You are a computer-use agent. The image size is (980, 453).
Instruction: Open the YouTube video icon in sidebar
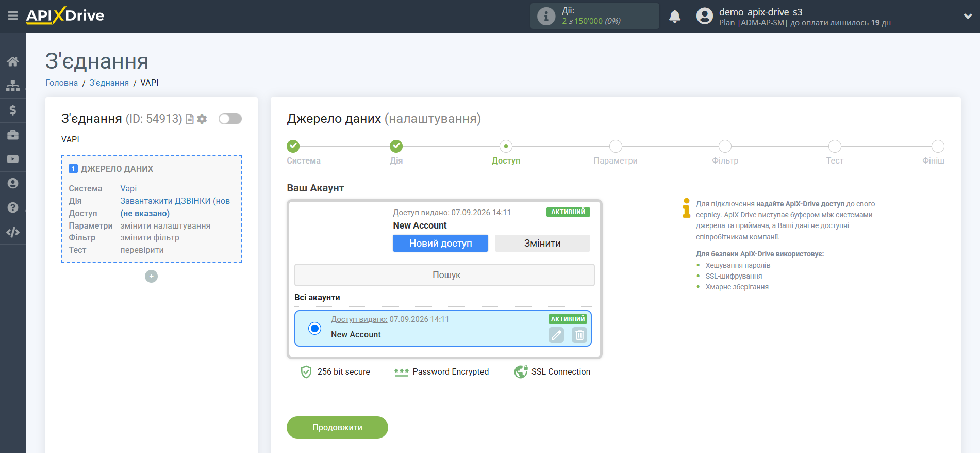tap(13, 159)
